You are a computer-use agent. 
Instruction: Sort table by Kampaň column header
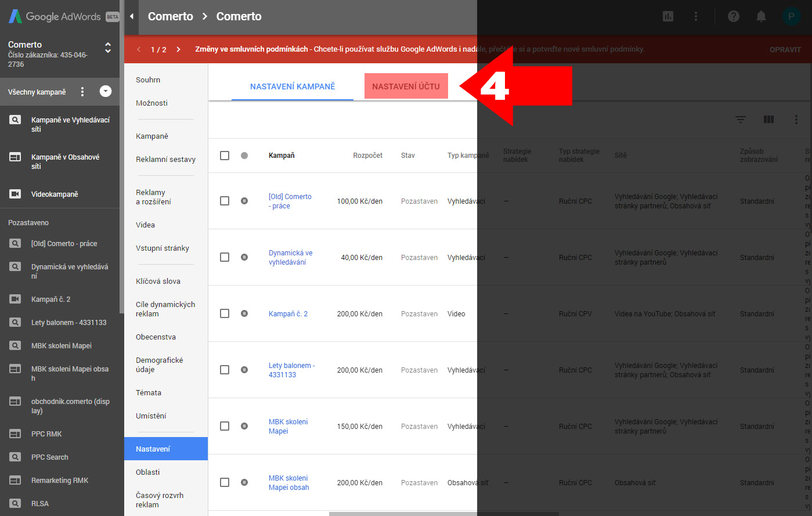tap(282, 156)
